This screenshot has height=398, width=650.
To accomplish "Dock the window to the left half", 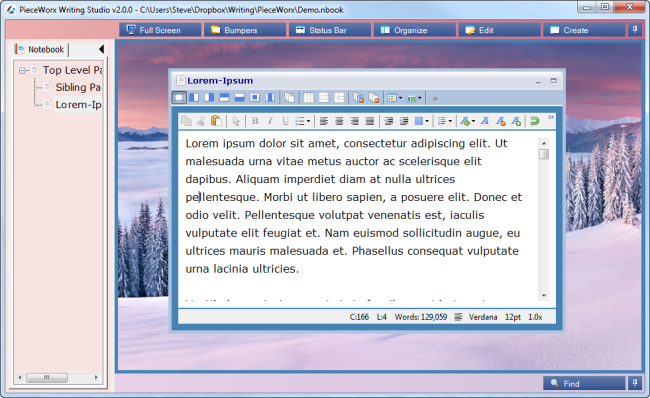I will point(194,98).
